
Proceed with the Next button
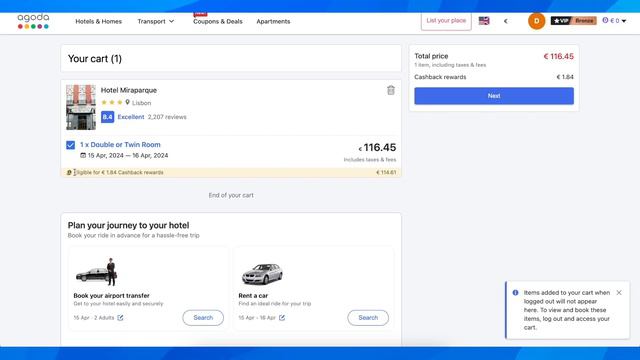494,96
